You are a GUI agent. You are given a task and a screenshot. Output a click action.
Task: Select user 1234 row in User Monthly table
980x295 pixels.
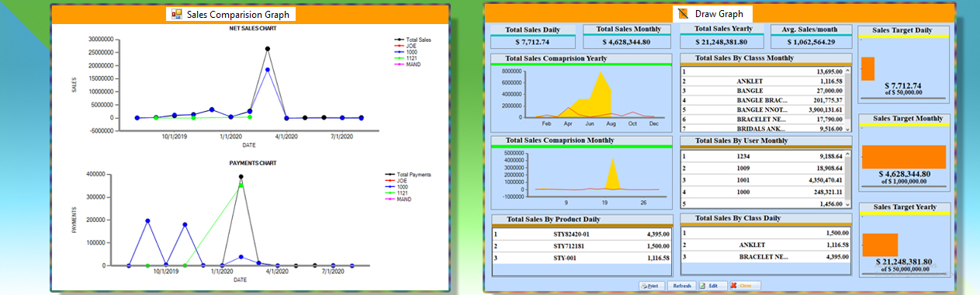click(x=762, y=156)
